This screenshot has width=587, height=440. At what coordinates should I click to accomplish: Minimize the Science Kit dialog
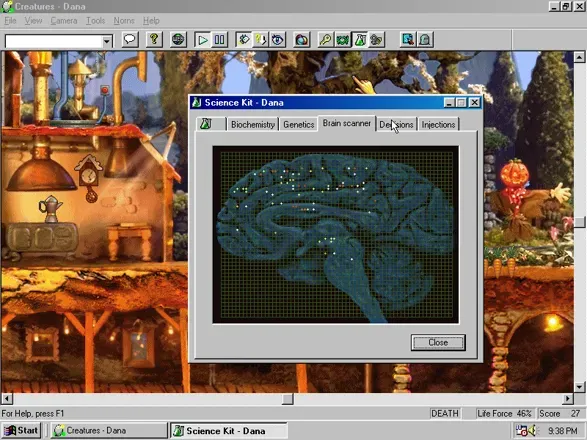pyautogui.click(x=449, y=102)
